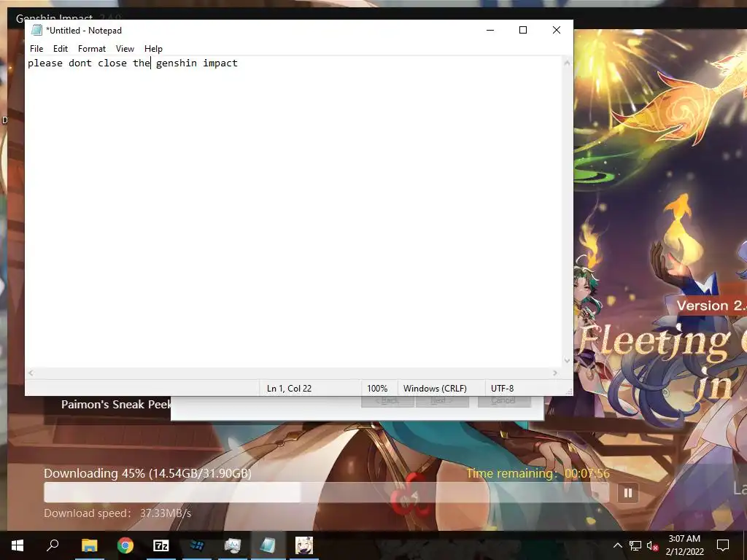Open the Start menu
Image resolution: width=747 pixels, height=560 pixels.
pos(18,545)
